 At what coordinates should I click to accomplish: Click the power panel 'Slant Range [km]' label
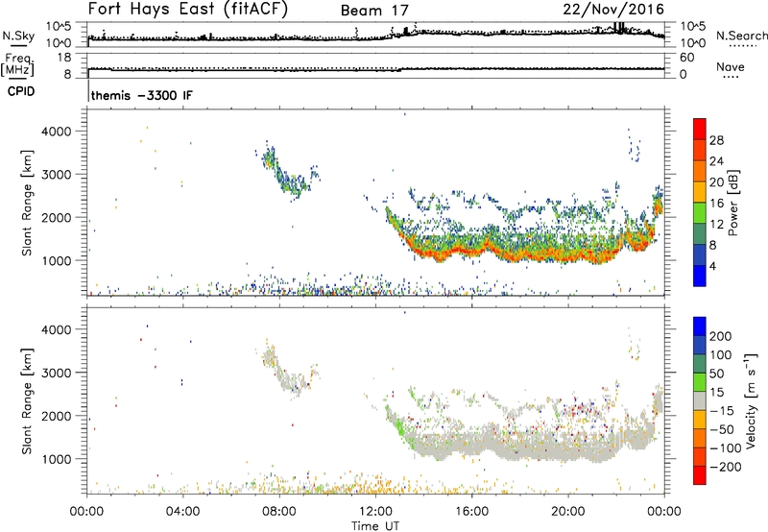click(27, 203)
